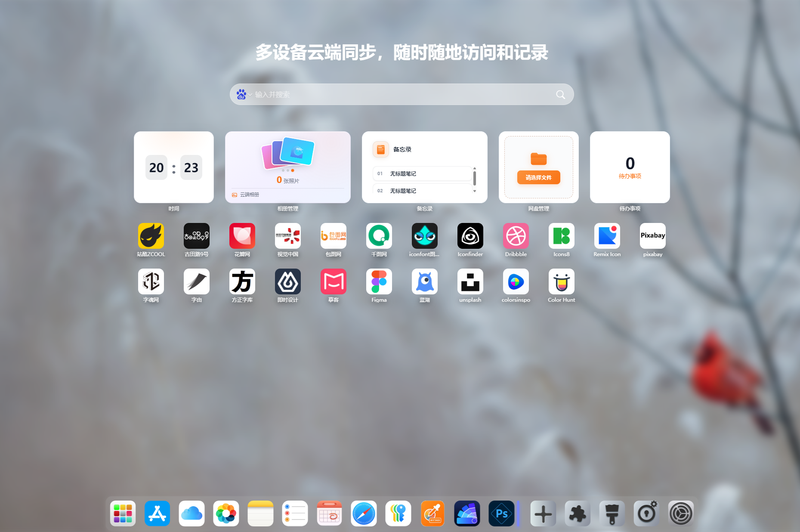
Task: Open the Dribbble shortcut
Action: [516, 236]
